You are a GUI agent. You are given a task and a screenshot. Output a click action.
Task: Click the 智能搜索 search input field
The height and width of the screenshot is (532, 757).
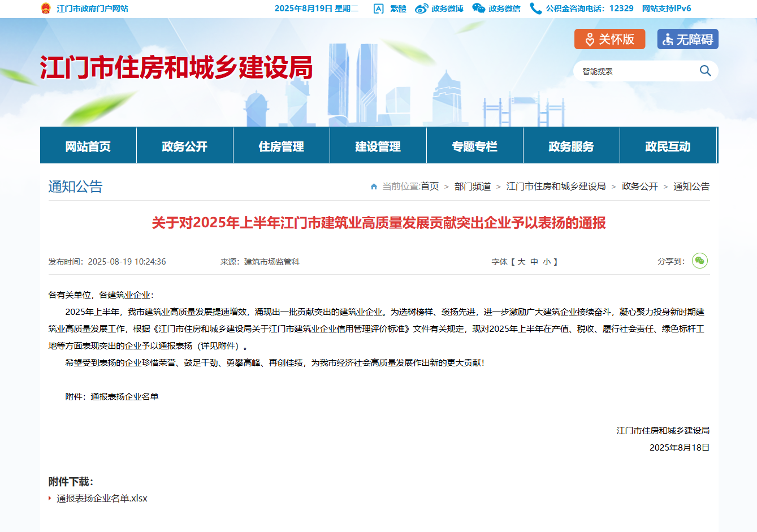click(636, 71)
